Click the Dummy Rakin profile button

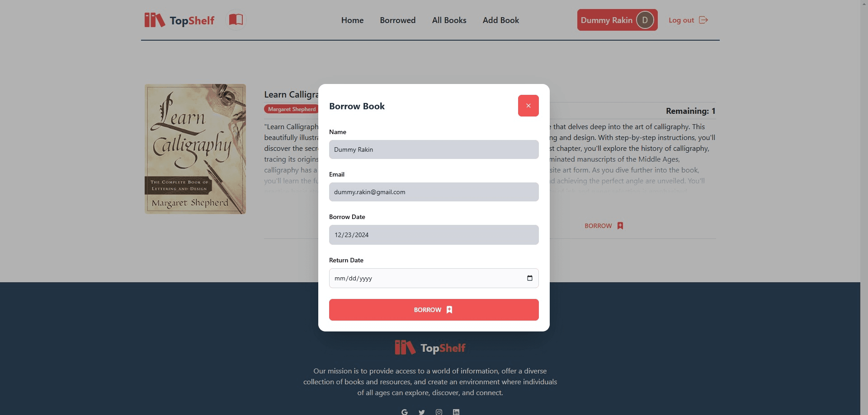617,20
